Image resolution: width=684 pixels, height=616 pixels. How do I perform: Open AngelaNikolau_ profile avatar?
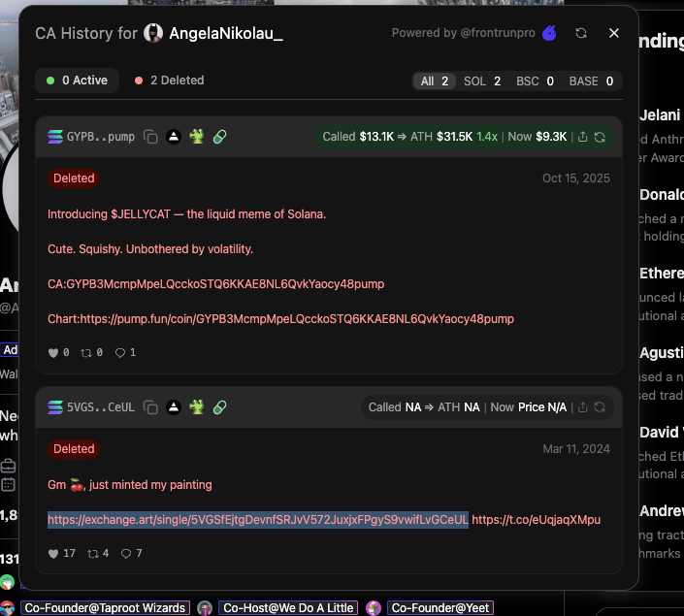153,33
